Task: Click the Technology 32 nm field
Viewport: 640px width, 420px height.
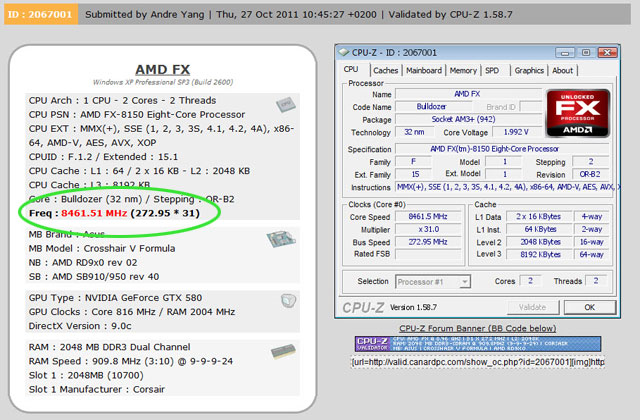Action: click(x=414, y=132)
